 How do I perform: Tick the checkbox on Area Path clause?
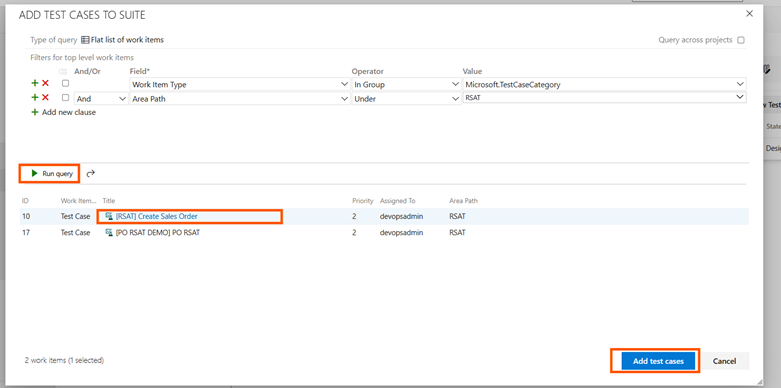pyautogui.click(x=65, y=98)
